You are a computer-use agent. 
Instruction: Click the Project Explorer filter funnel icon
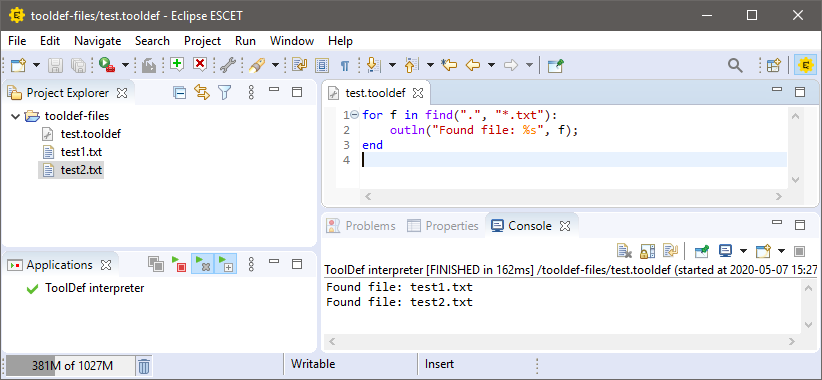[224, 93]
